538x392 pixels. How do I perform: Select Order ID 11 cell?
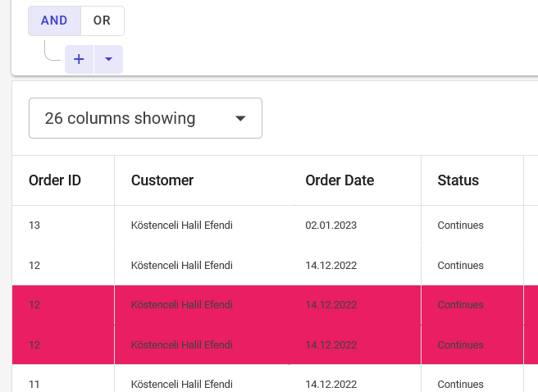(63, 379)
